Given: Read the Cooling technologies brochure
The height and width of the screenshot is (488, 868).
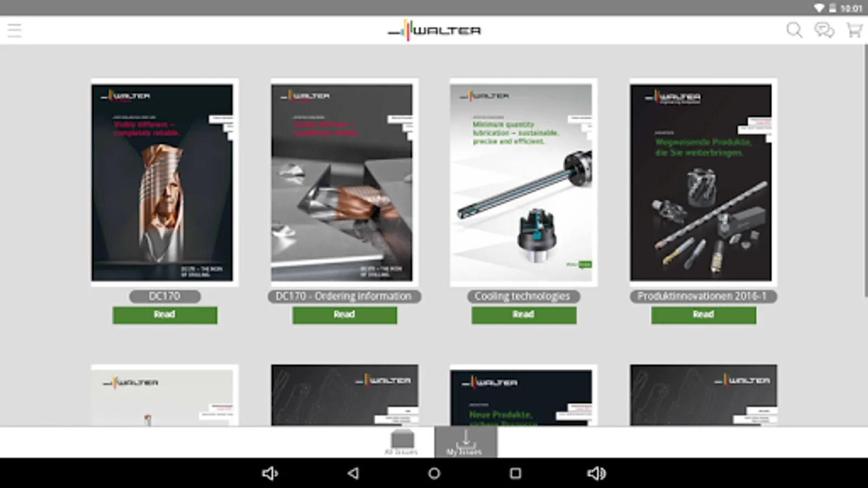Looking at the screenshot, I should coord(524,315).
